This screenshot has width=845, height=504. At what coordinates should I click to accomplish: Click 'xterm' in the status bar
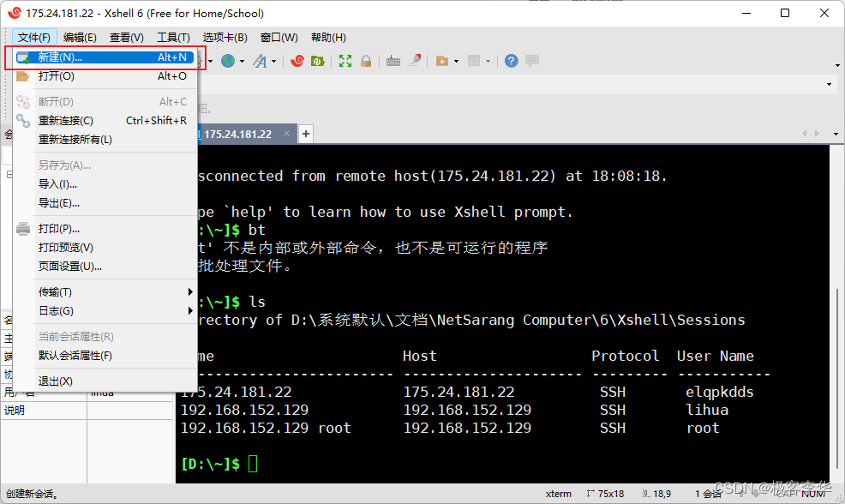coord(558,494)
